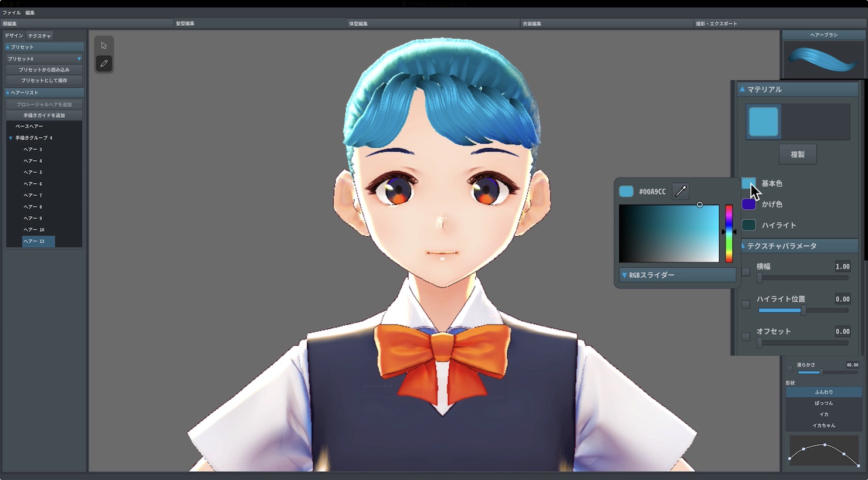Image resolution: width=868 pixels, height=480 pixels.
Task: Click the 横幅 value field 1.00
Action: click(x=842, y=267)
